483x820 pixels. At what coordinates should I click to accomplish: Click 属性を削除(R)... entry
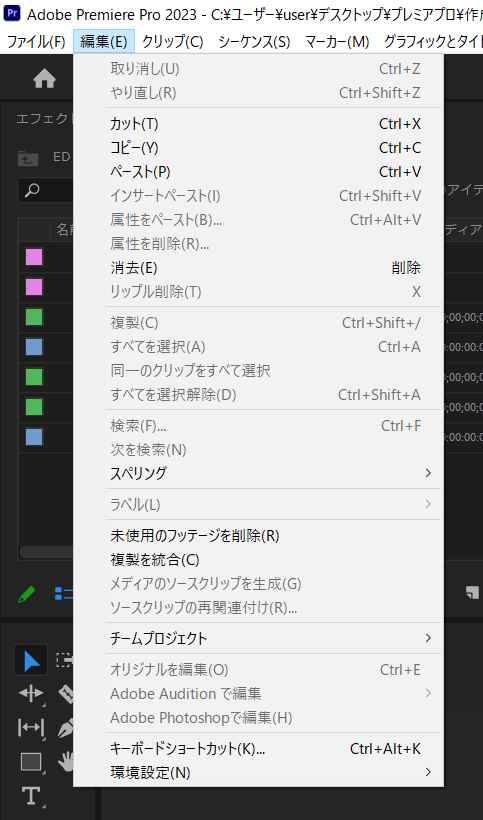pyautogui.click(x=259, y=244)
